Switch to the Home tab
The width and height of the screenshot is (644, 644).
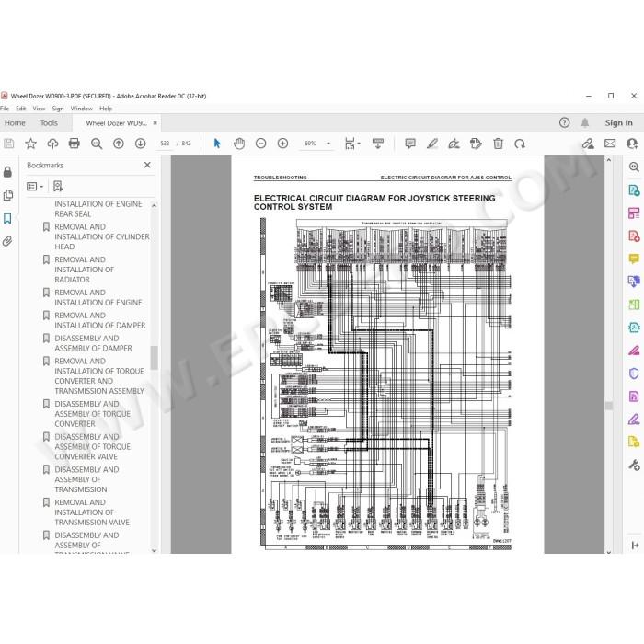click(15, 122)
